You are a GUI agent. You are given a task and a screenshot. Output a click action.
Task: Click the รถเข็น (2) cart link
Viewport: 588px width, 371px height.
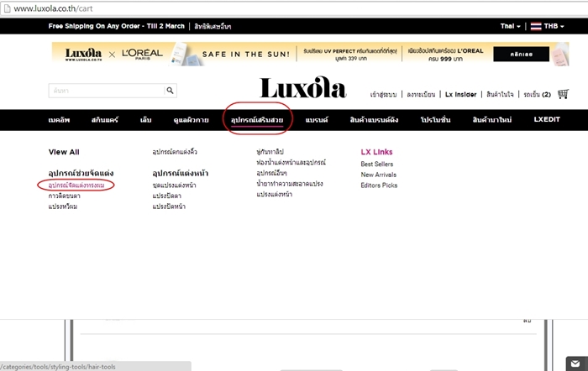[x=537, y=95]
